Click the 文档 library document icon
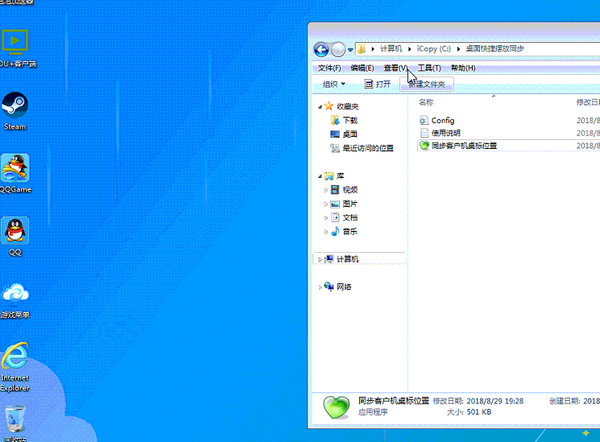This screenshot has height=442, width=600. tap(335, 217)
